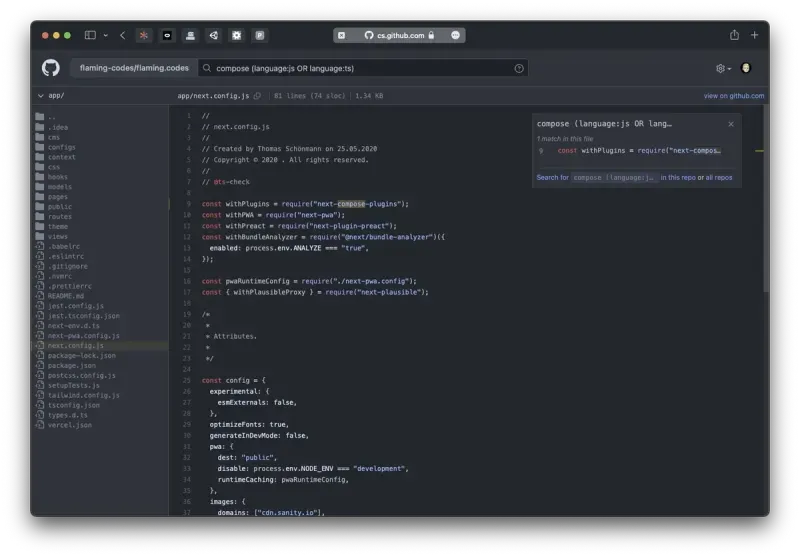
Task: Click the P extension icon in toolbar
Action: pyautogui.click(x=260, y=35)
